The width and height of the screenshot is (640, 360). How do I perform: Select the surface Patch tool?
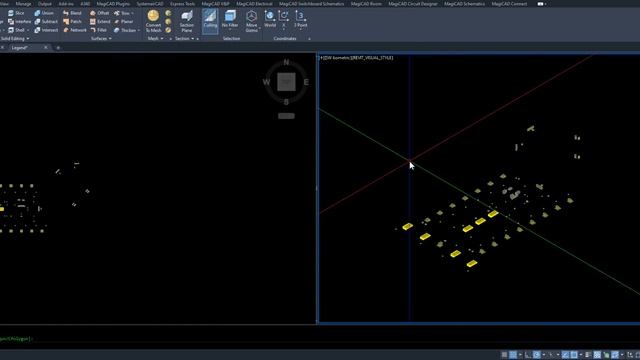[72, 22]
